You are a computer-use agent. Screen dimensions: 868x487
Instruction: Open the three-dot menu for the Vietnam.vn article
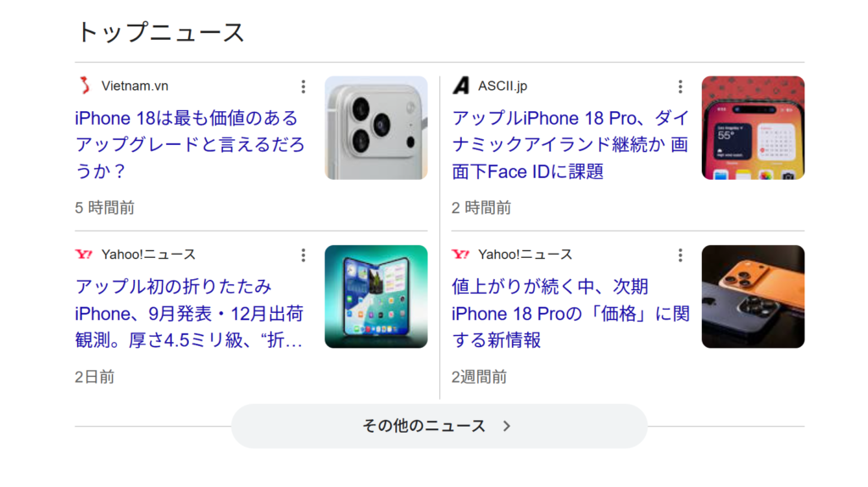[x=303, y=87]
